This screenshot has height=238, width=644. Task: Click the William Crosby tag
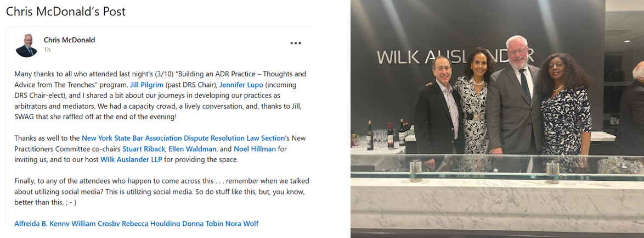click(x=97, y=224)
